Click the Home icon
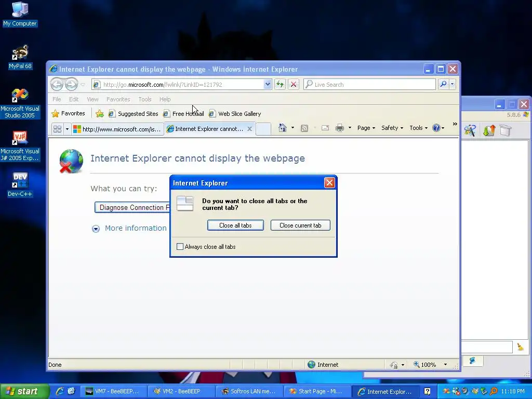532x399 pixels. pyautogui.click(x=282, y=128)
